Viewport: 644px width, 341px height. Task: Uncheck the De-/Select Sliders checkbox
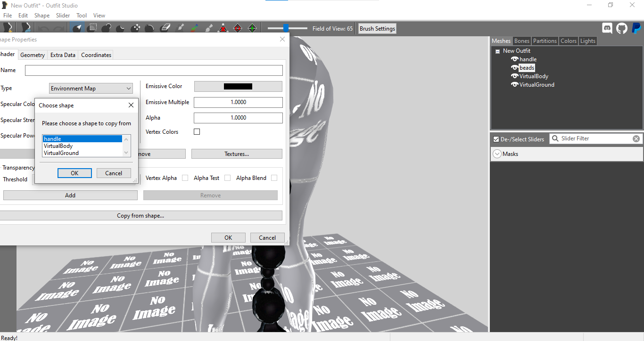click(x=496, y=139)
